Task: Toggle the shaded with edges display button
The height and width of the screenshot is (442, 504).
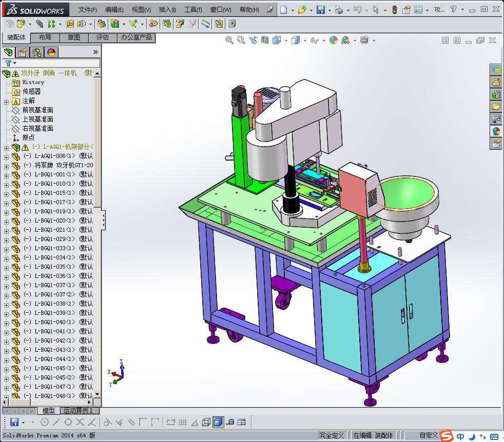Action: click(x=218, y=422)
